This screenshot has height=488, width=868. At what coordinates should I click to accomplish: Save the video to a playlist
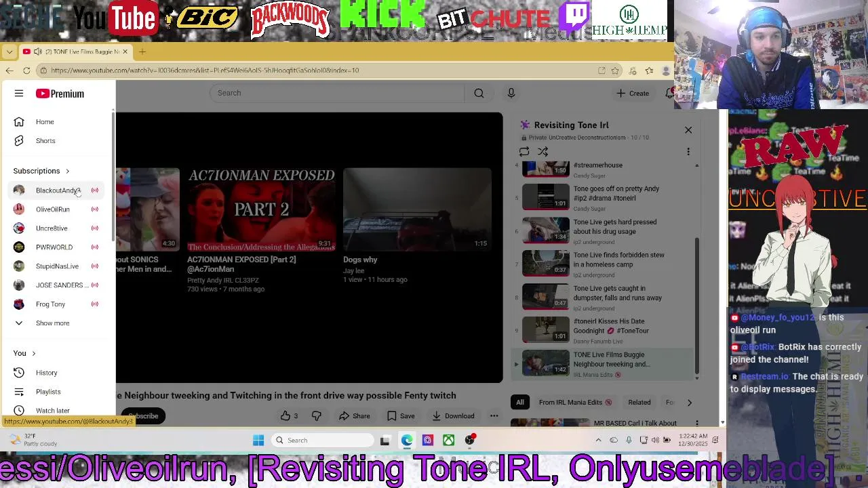(x=401, y=415)
